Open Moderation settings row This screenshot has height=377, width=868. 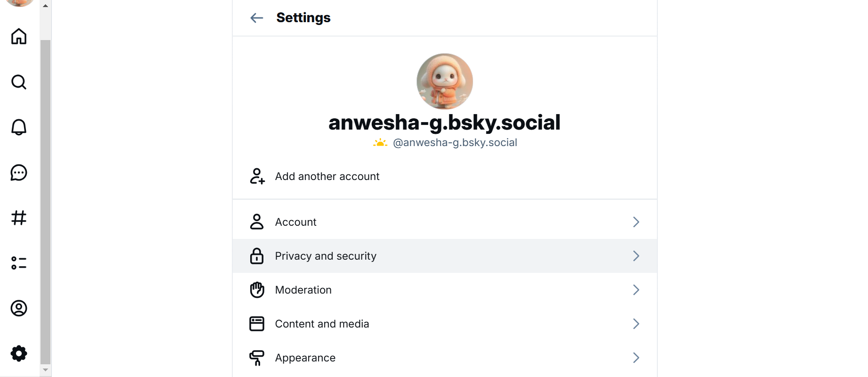click(x=303, y=290)
